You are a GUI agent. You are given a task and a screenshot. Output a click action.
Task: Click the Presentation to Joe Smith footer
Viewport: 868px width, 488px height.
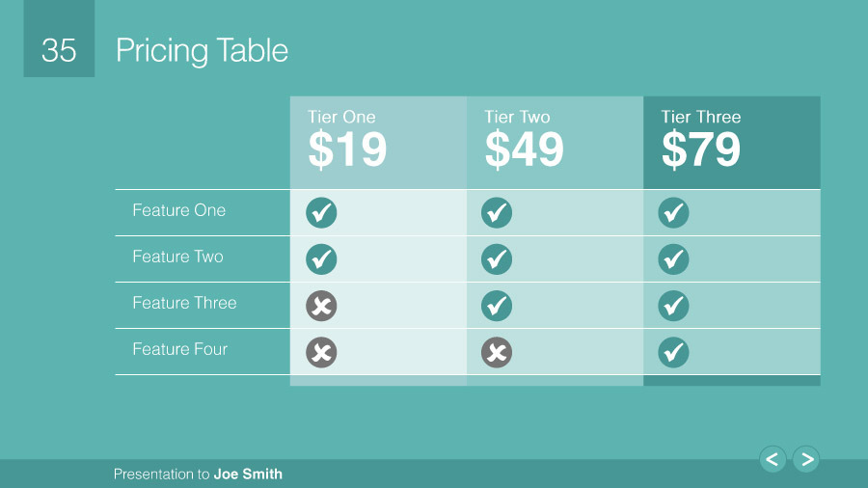point(198,474)
